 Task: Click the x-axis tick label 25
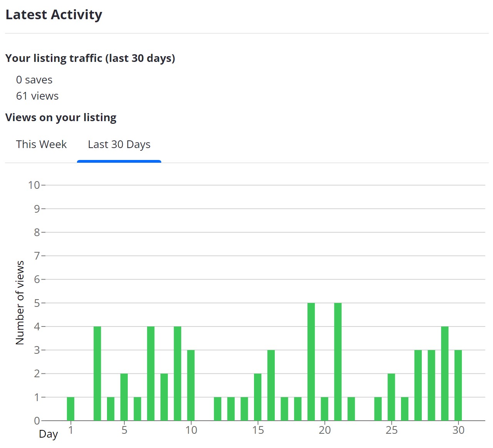pyautogui.click(x=391, y=430)
